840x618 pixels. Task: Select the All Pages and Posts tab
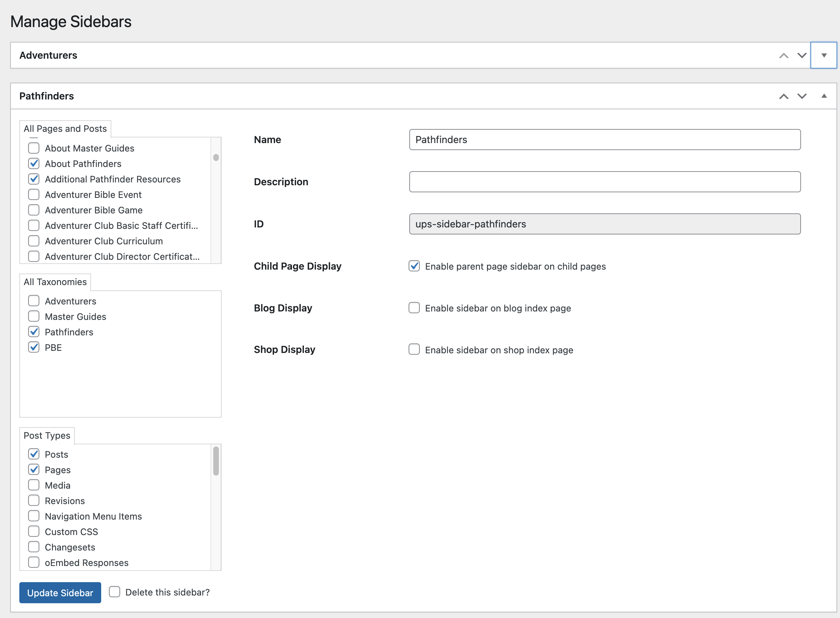(65, 129)
